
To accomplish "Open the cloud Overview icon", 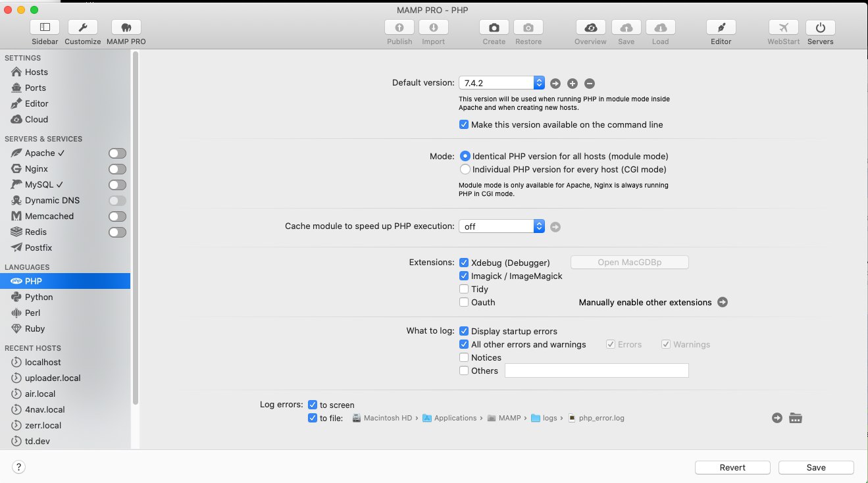I will click(x=591, y=28).
